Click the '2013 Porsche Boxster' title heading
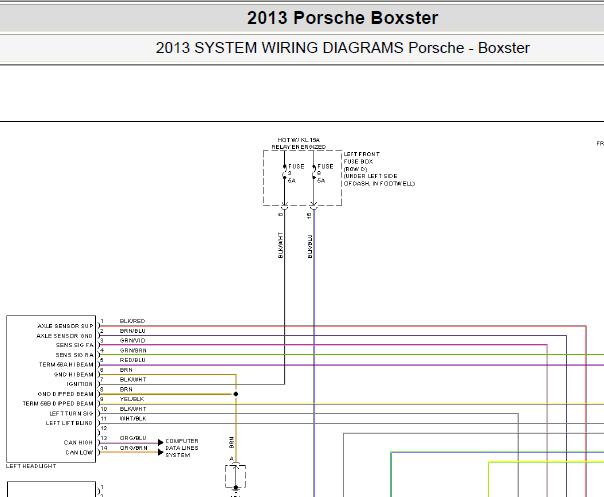Image resolution: width=604 pixels, height=497 pixels. (x=342, y=18)
